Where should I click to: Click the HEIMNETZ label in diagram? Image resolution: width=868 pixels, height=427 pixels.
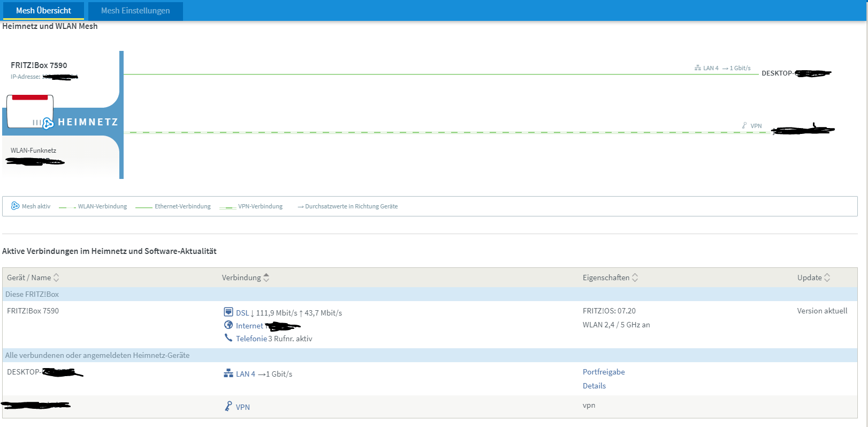coord(88,122)
